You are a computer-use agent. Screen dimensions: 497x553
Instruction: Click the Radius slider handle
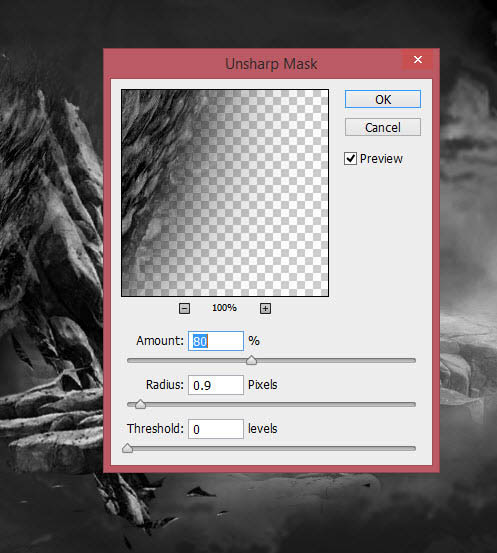(140, 404)
